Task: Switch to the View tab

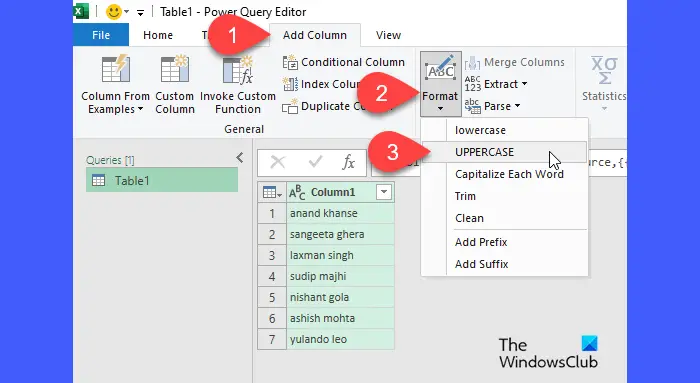Action: [x=388, y=35]
